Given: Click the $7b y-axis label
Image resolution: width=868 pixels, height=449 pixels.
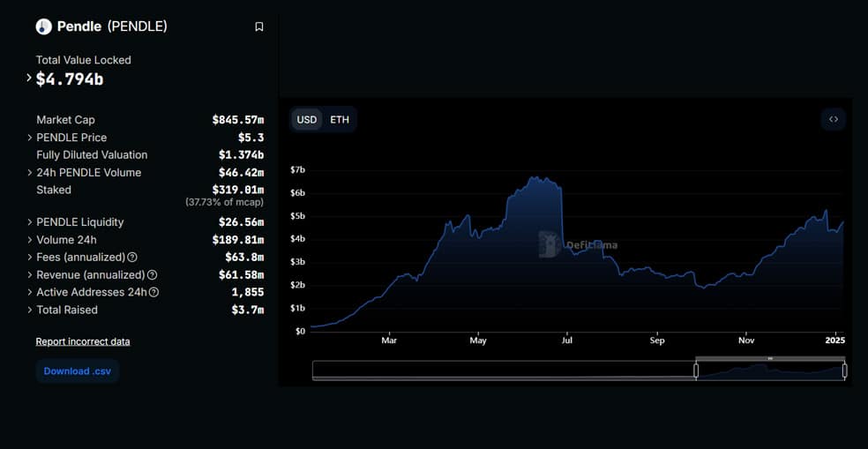Looking at the screenshot, I should [297, 169].
